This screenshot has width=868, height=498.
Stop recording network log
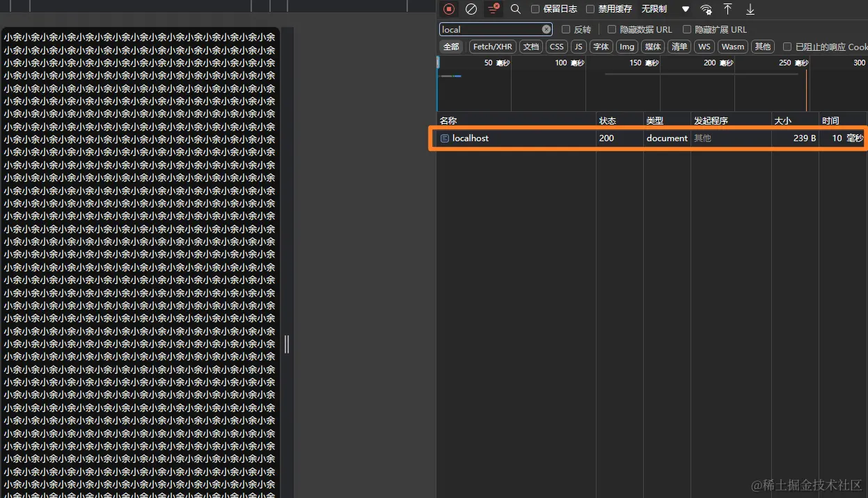click(x=449, y=9)
